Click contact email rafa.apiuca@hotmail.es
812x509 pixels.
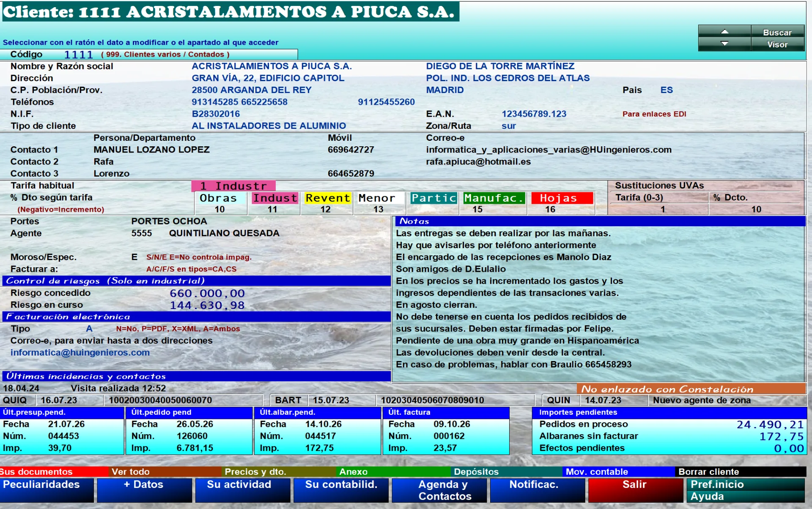[x=478, y=162]
